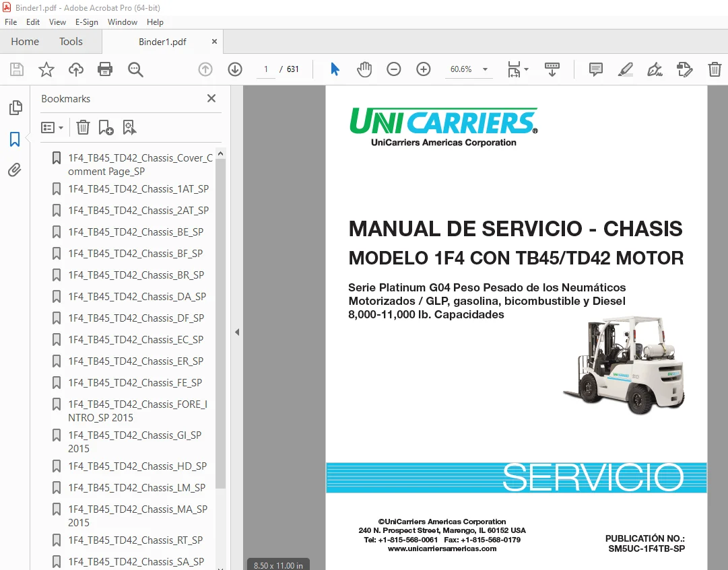Go to previous page arrow
The image size is (728, 570).
pos(205,69)
